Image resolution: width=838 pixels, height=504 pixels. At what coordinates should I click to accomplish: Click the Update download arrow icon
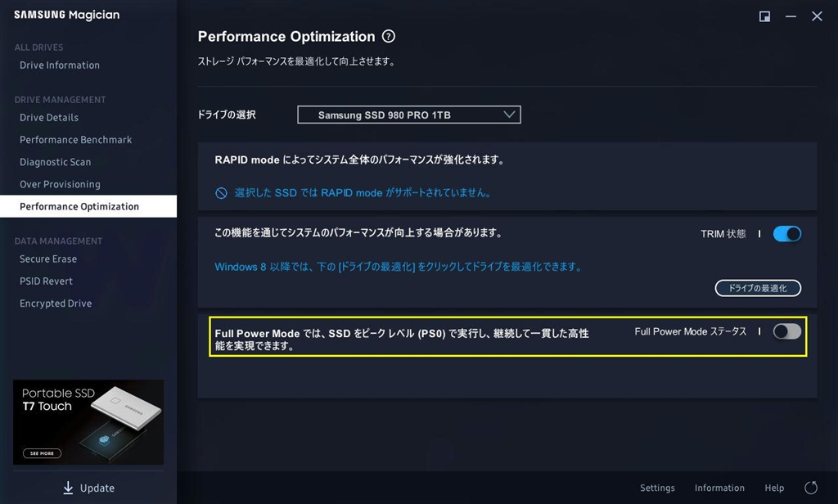click(68, 488)
